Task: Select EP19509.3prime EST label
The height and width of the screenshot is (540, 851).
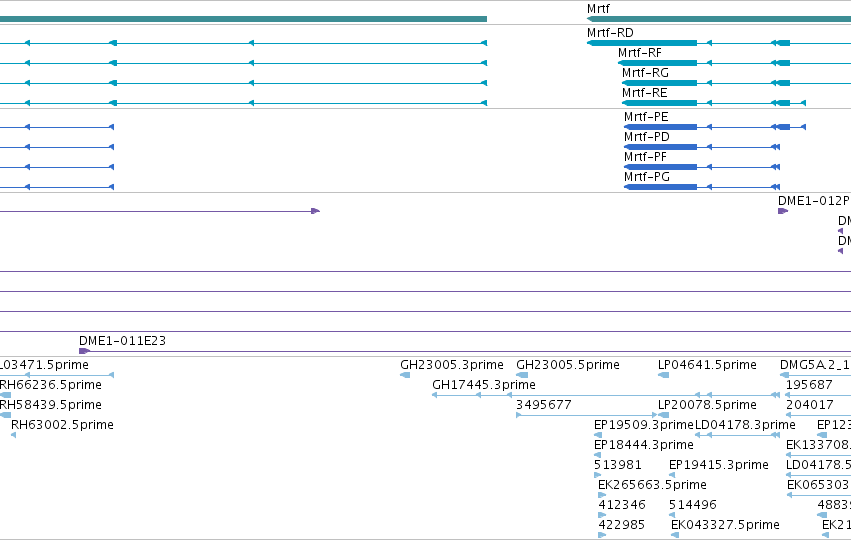Action: pyautogui.click(x=644, y=425)
